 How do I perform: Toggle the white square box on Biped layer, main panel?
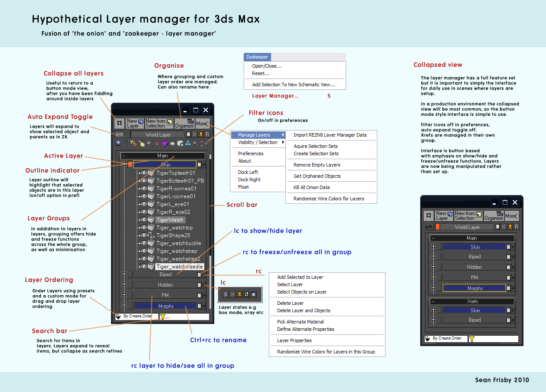click(x=199, y=274)
